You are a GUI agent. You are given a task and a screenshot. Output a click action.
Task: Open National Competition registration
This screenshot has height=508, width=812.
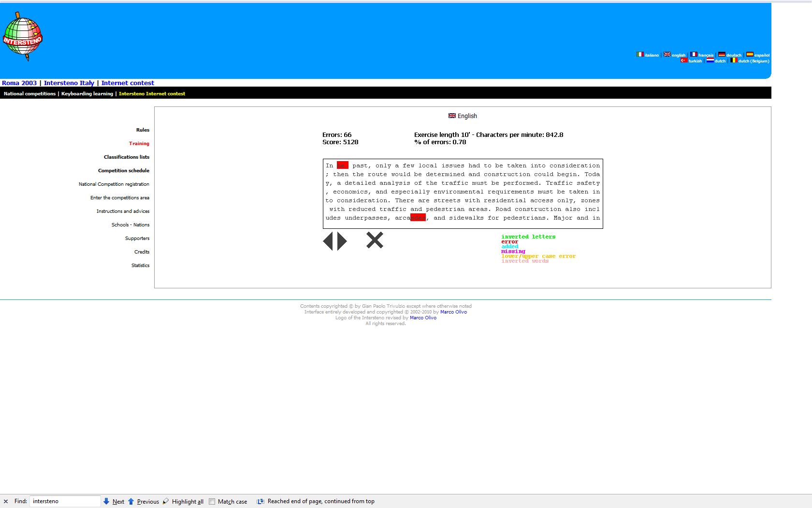pos(114,184)
